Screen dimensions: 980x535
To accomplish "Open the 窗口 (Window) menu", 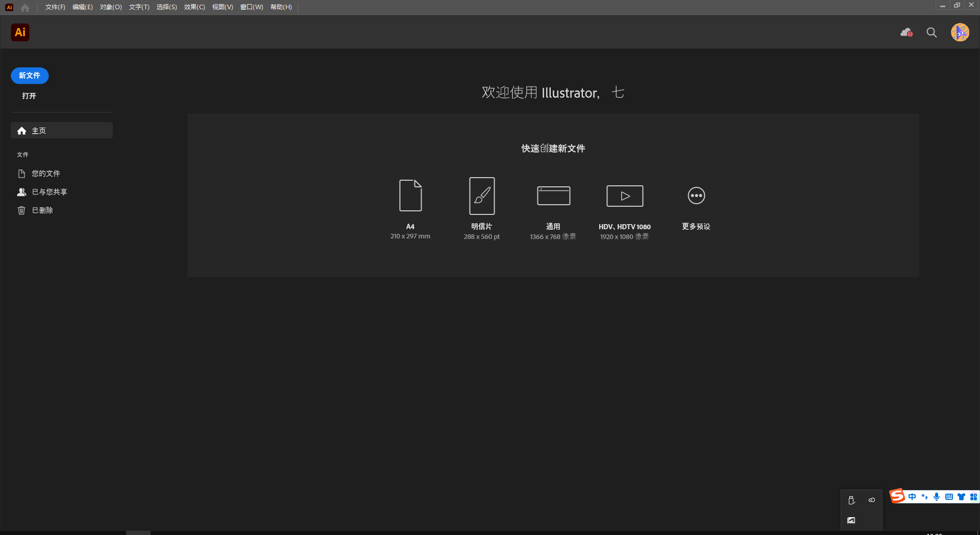I will (251, 7).
